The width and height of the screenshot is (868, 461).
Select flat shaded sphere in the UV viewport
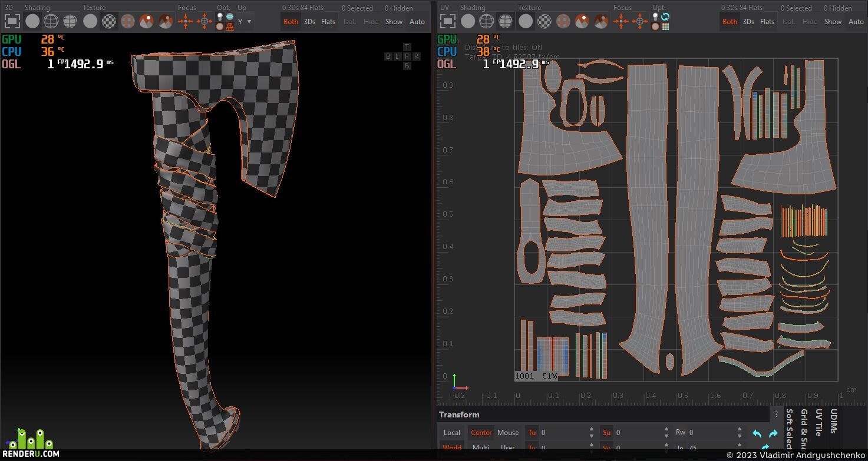coord(468,22)
